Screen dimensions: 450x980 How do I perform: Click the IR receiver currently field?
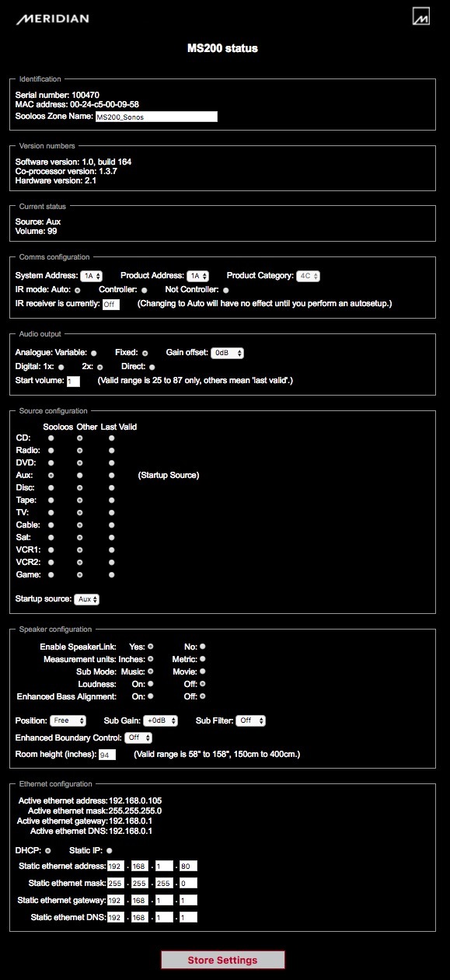111,304
